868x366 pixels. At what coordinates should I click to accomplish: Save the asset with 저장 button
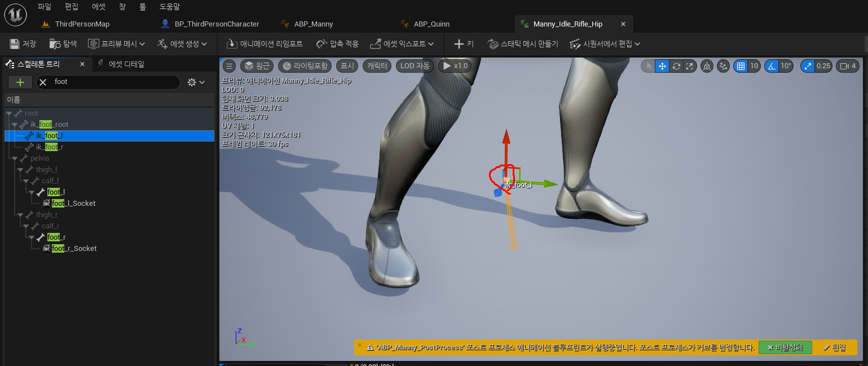(23, 43)
